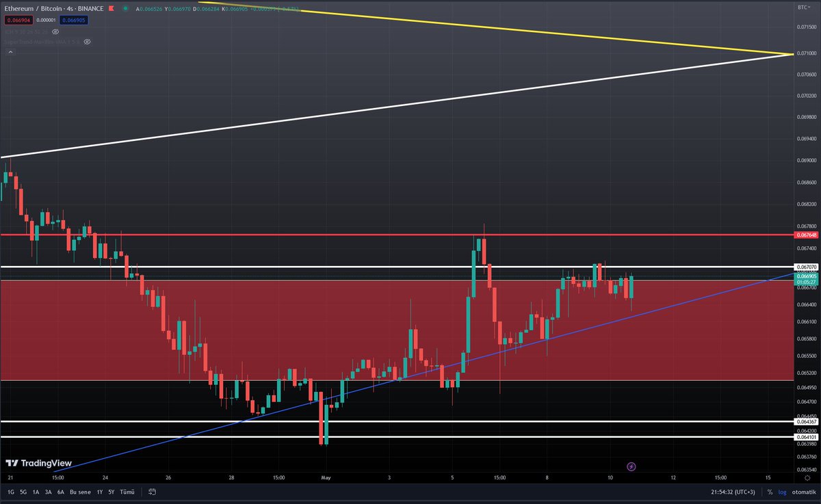Click the 0.064367 price line label
The image size is (821, 504).
[x=807, y=422]
